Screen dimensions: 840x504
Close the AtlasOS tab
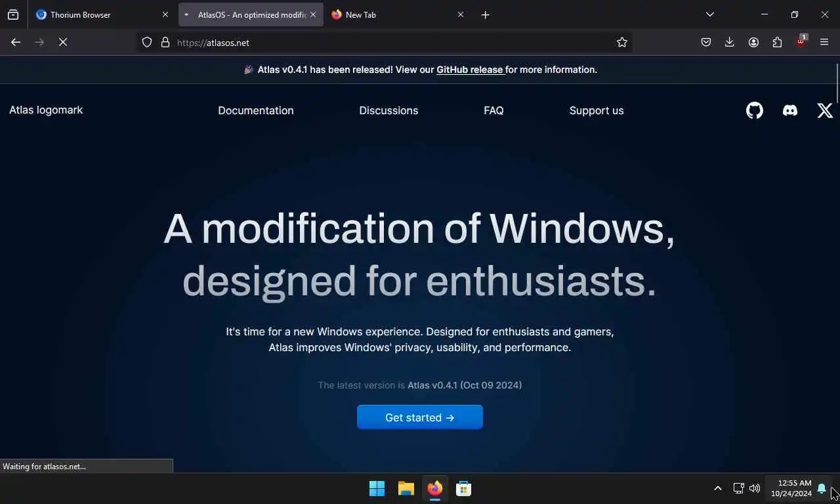[x=313, y=14]
